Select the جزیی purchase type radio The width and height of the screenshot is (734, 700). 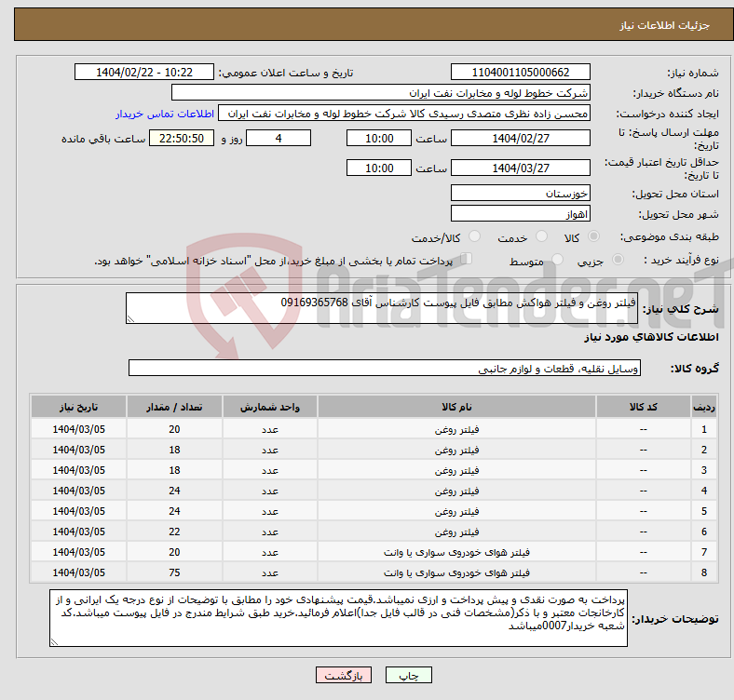618,259
